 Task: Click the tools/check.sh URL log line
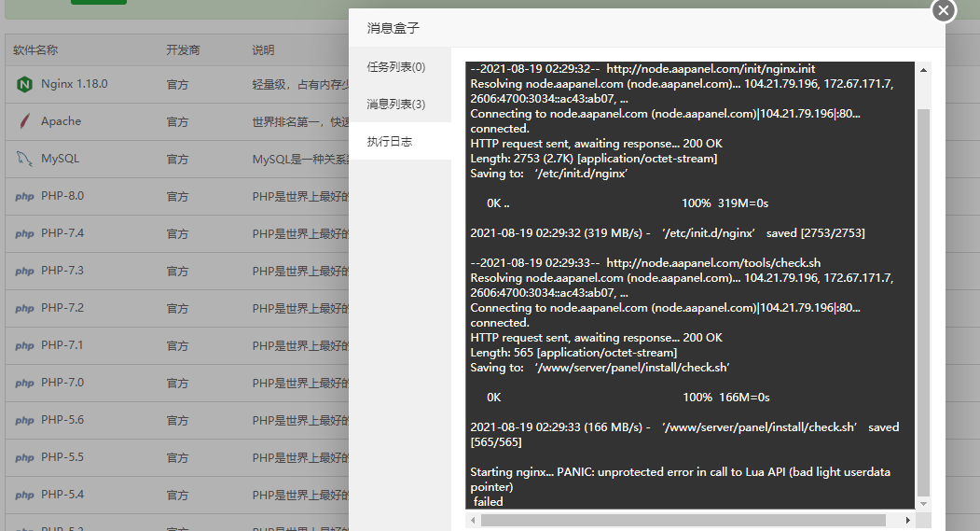tap(645, 262)
